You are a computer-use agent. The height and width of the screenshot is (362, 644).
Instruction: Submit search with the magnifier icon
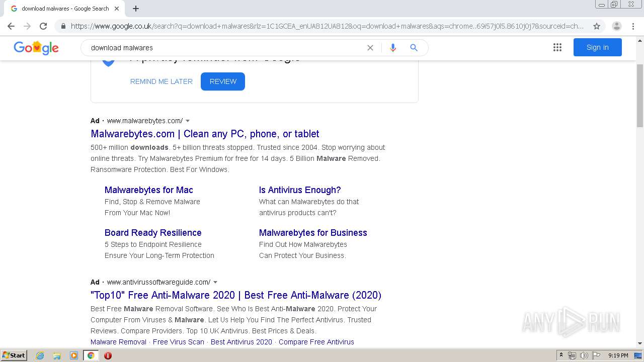pyautogui.click(x=414, y=48)
